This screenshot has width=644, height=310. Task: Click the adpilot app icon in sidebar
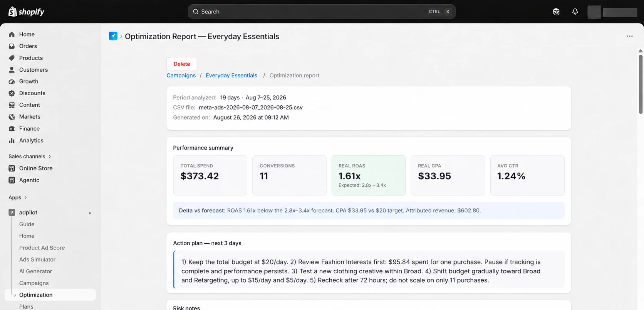(x=12, y=212)
